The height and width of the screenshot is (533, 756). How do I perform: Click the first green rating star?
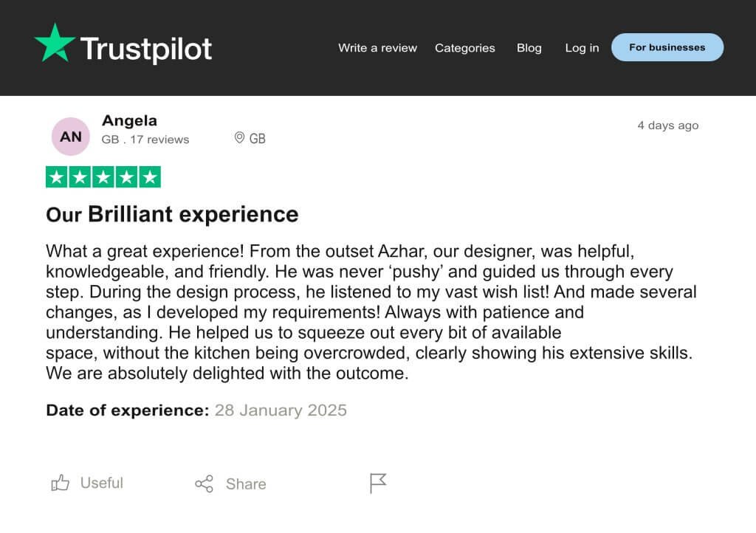(55, 176)
